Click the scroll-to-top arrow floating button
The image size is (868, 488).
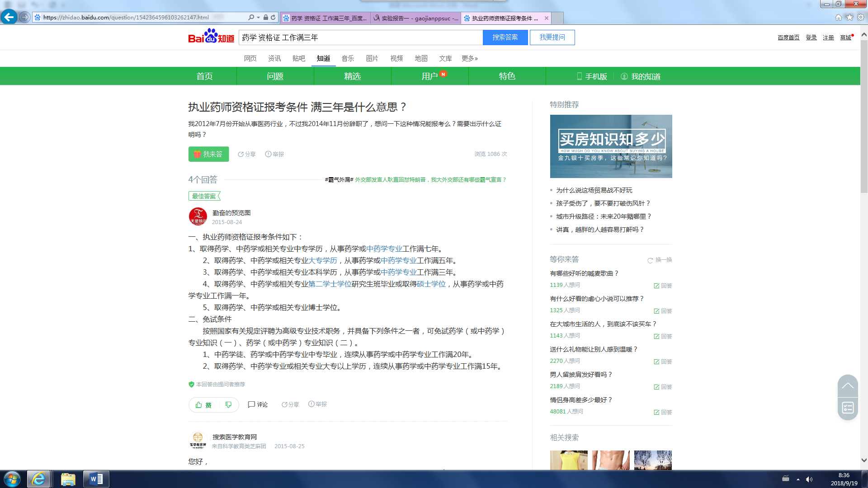click(848, 386)
